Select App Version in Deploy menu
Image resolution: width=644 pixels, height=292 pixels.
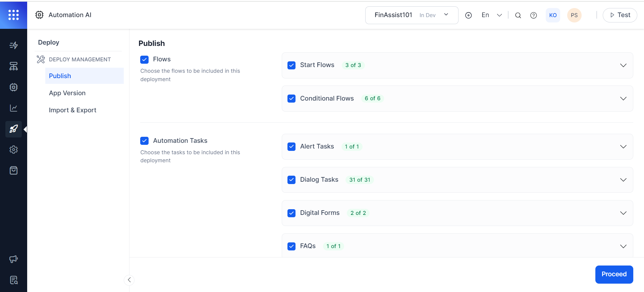pos(67,93)
